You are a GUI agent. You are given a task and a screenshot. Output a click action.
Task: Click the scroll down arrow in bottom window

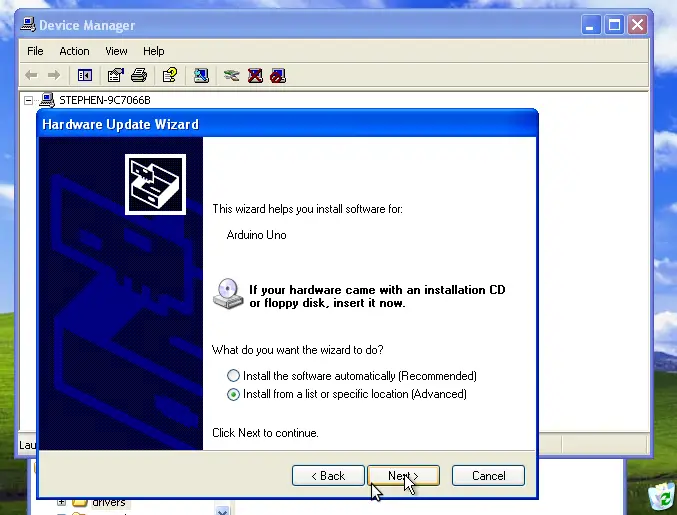point(222,511)
